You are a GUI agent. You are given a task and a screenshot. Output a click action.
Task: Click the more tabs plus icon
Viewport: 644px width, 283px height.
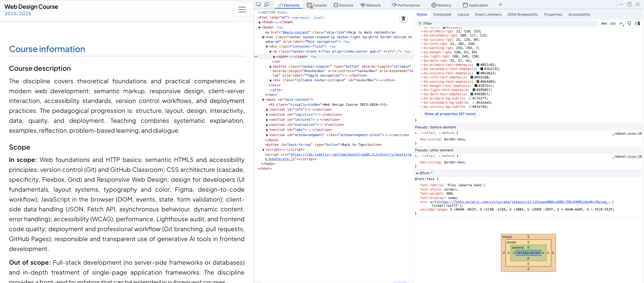pyautogui.click(x=500, y=4)
